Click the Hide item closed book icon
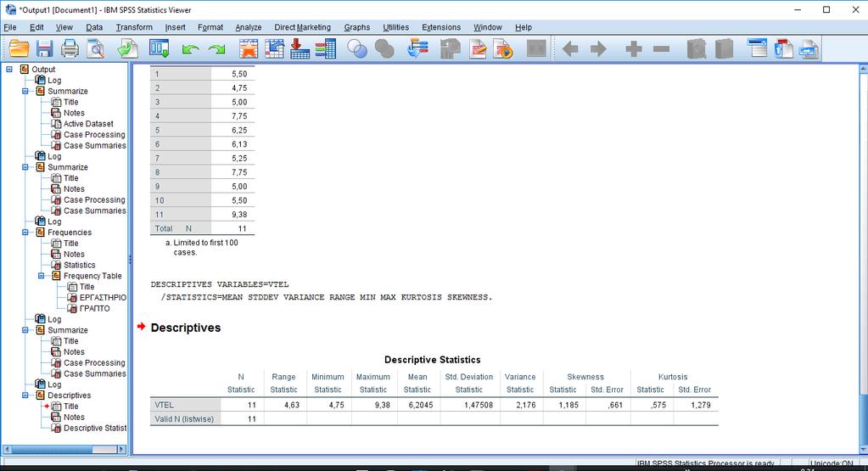Screen dimensions: 868x471 pyautogui.click(x=724, y=48)
